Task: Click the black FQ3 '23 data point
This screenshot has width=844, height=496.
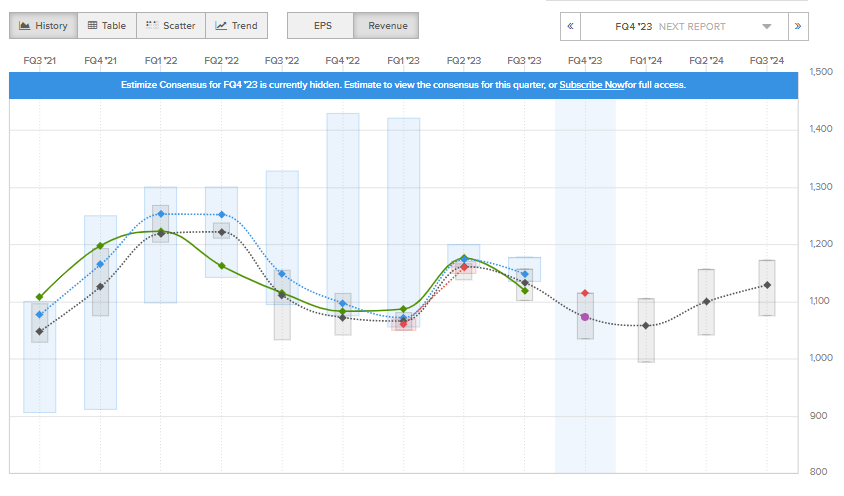Action: pos(525,283)
